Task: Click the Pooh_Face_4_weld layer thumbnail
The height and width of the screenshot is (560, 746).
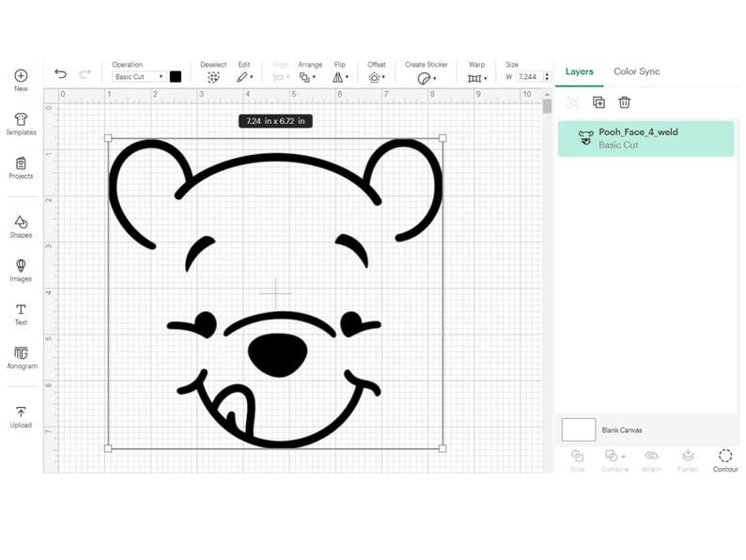Action: [x=585, y=137]
